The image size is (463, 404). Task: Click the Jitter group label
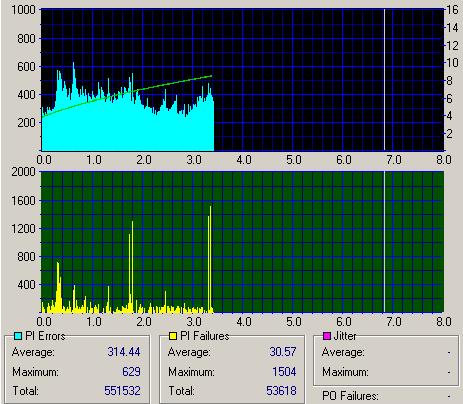click(345, 336)
